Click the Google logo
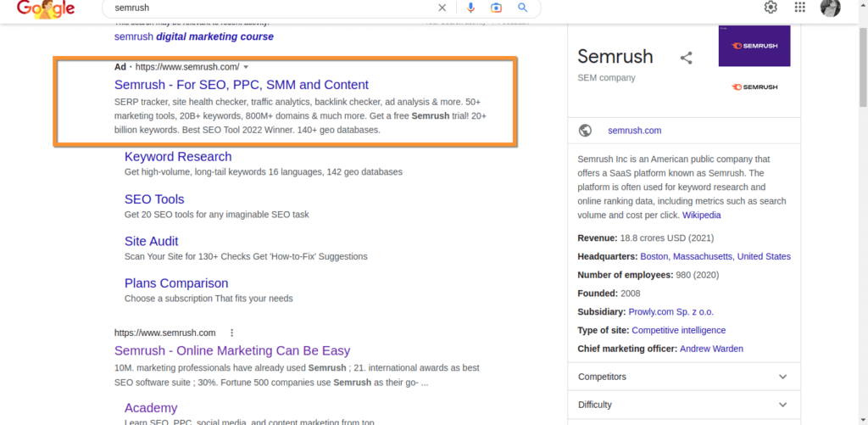 46,8
